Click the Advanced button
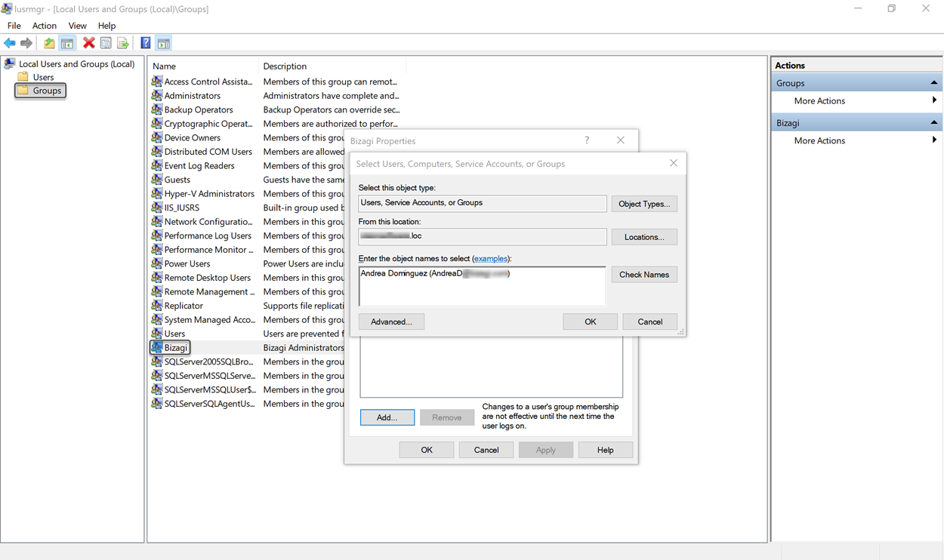The height and width of the screenshot is (560, 944). [391, 322]
